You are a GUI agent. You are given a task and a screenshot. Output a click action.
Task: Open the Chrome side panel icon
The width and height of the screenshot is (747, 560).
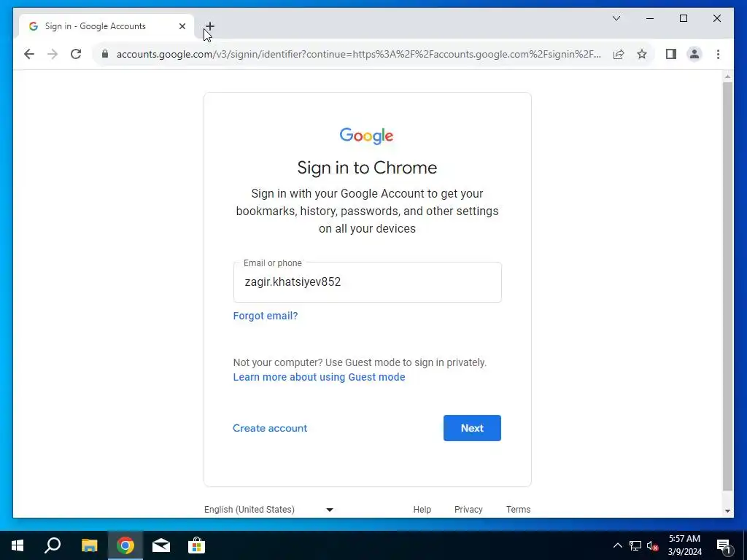[671, 54]
